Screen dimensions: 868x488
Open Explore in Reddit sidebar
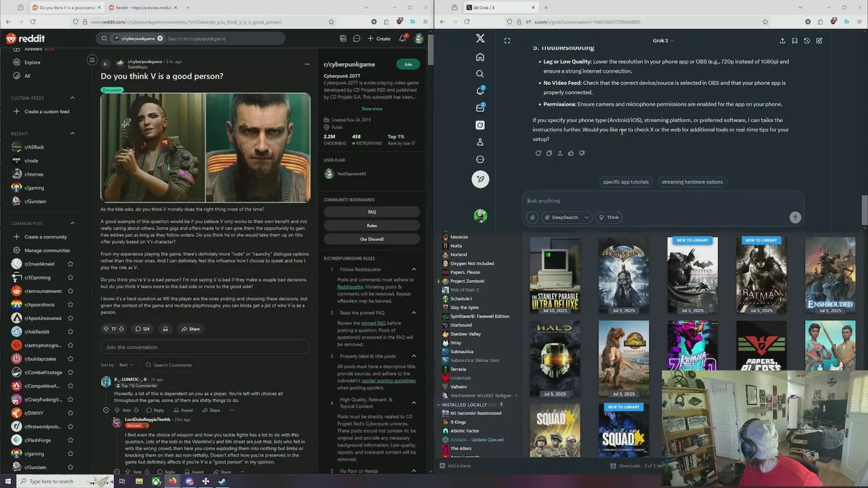pos(32,62)
